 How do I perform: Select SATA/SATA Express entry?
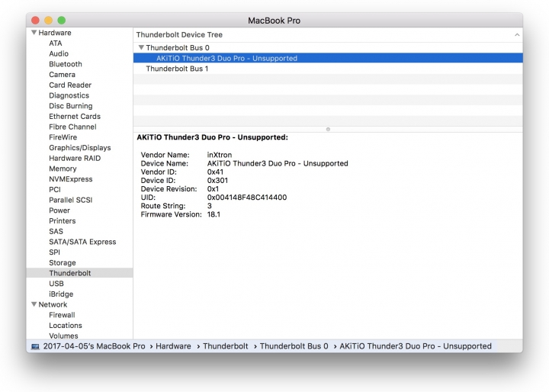(x=82, y=242)
